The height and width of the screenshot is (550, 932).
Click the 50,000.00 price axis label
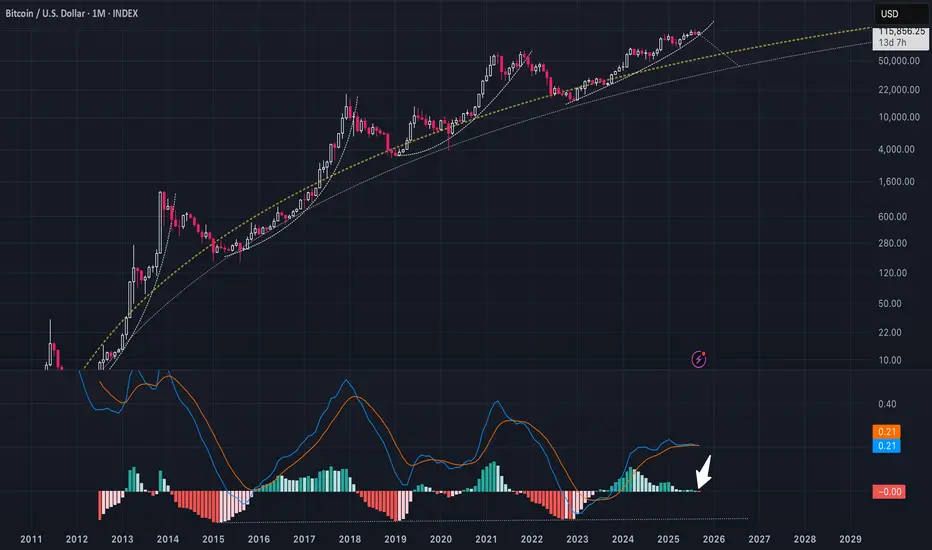[899, 61]
